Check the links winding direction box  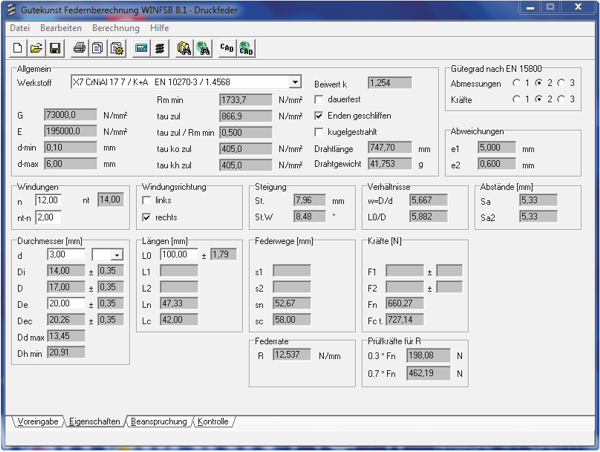pos(147,200)
